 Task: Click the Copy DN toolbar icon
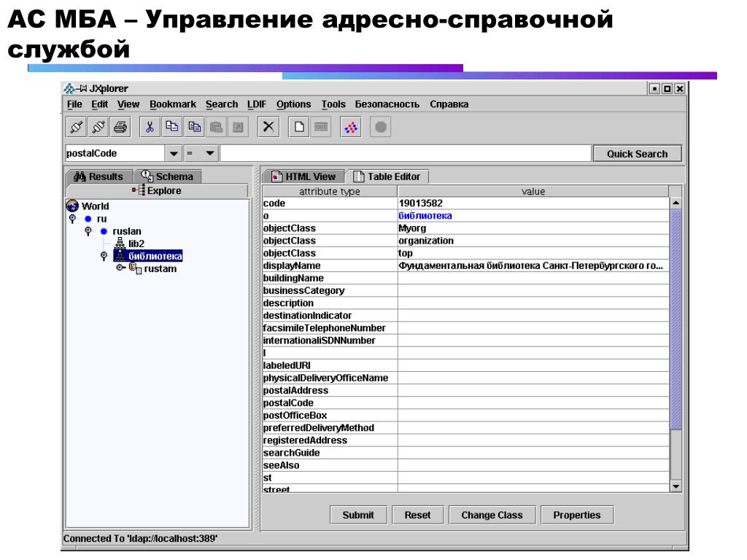[x=194, y=127]
